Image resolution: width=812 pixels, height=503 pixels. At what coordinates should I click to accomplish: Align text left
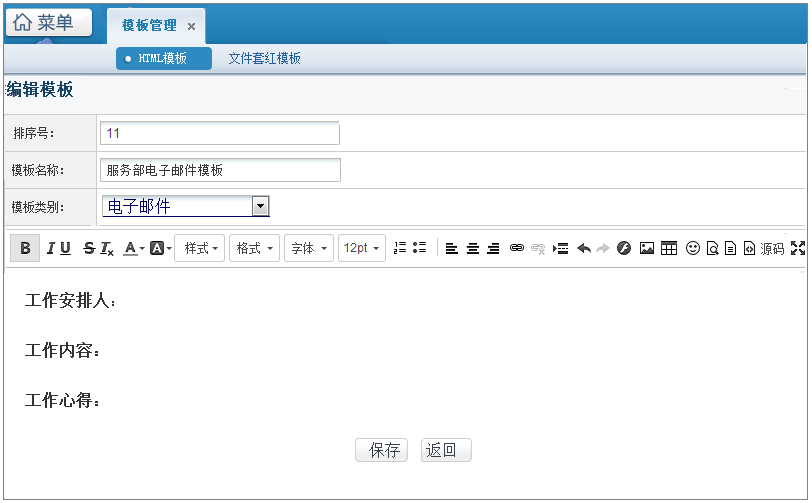(452, 249)
